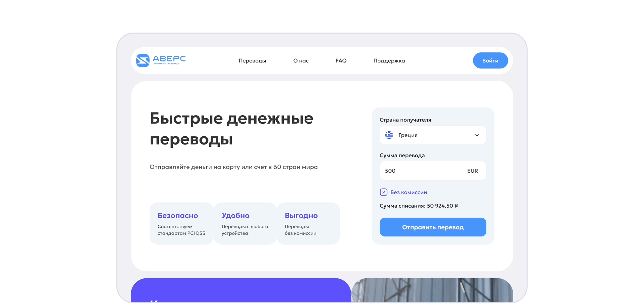
Task: Open the Греция country dropdown
Action: tap(433, 135)
